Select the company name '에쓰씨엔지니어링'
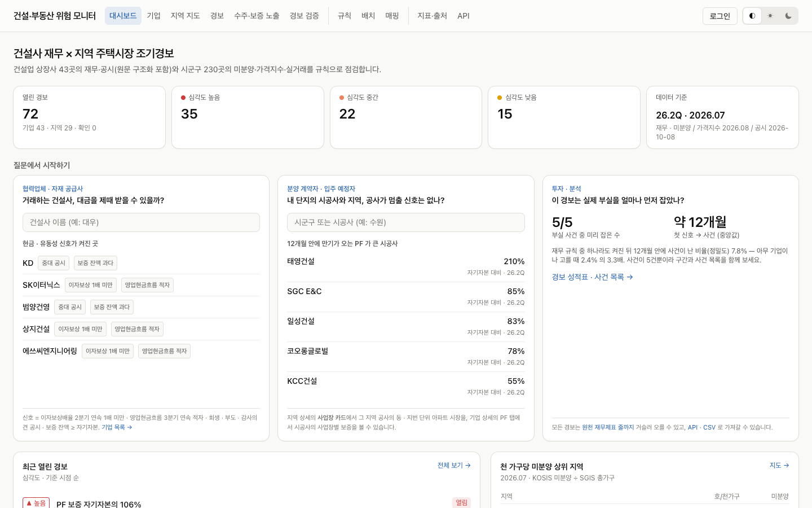Image resolution: width=812 pixels, height=508 pixels. coord(50,351)
